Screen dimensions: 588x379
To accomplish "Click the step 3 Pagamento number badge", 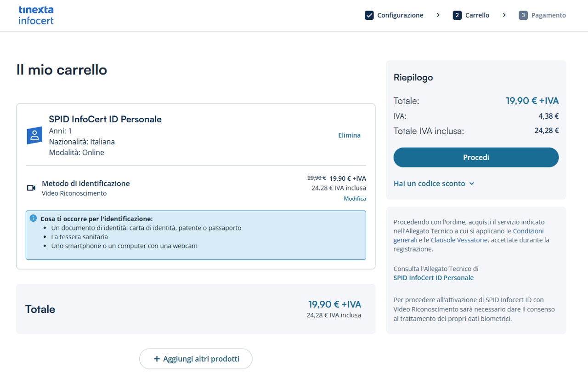I will click(523, 15).
